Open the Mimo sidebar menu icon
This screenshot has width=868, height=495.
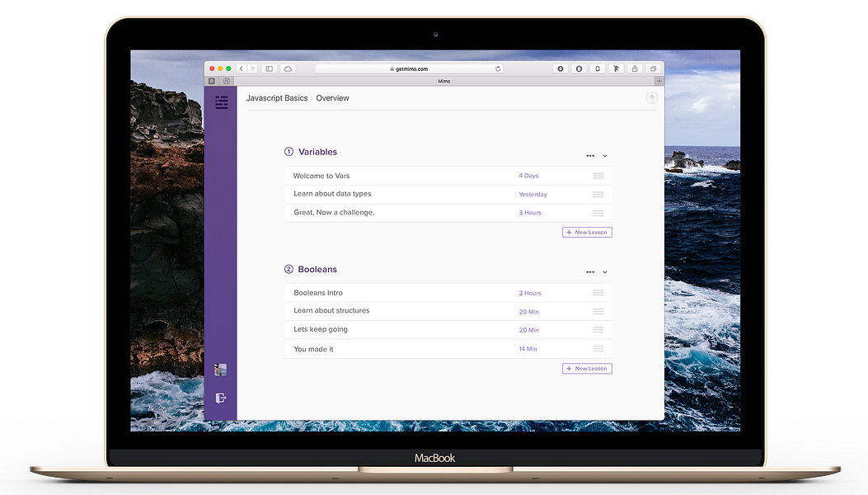222,102
